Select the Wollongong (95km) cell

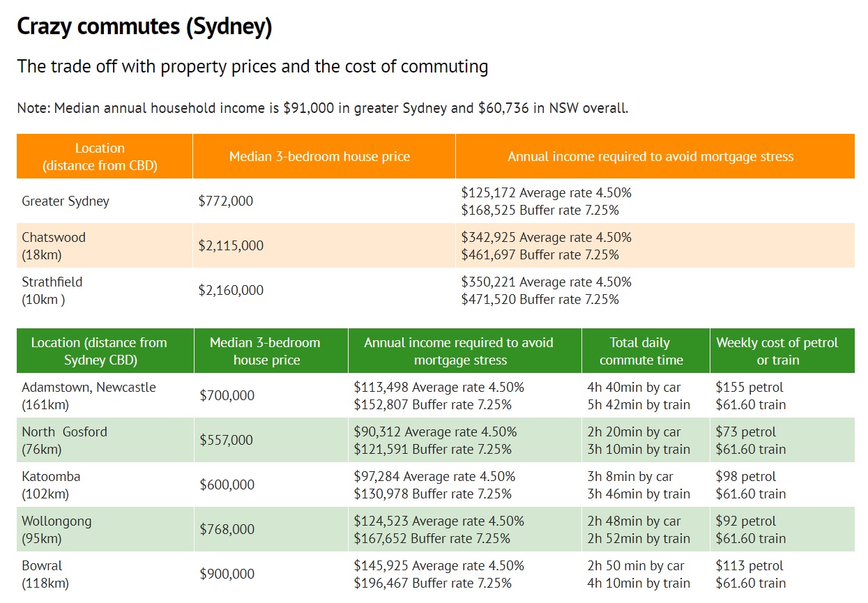[105, 530]
